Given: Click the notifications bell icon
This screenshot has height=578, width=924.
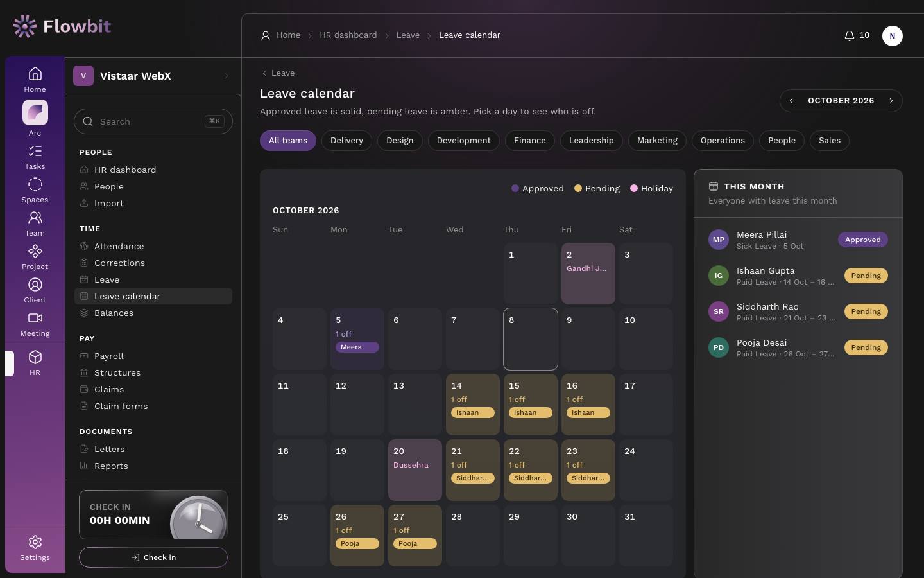Looking at the screenshot, I should coord(849,35).
